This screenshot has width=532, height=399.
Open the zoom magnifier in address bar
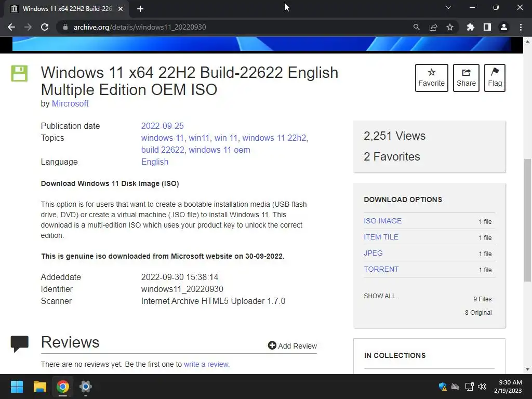416,27
